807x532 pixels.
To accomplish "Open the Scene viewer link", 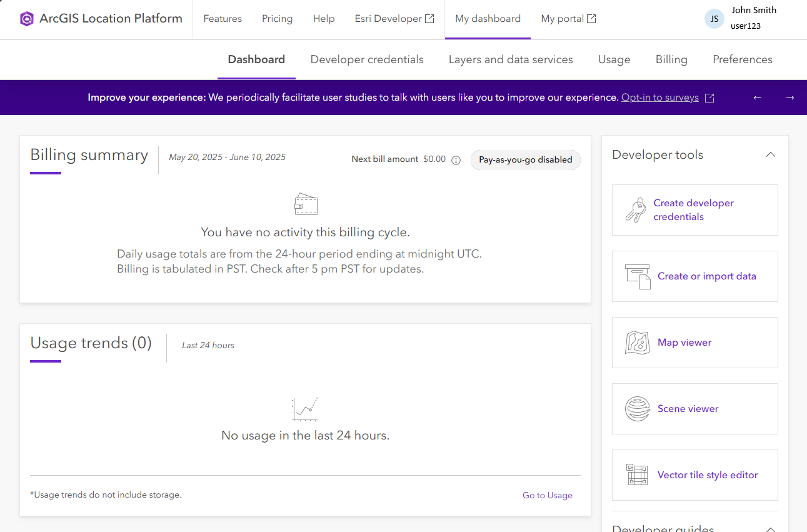I will (688, 409).
